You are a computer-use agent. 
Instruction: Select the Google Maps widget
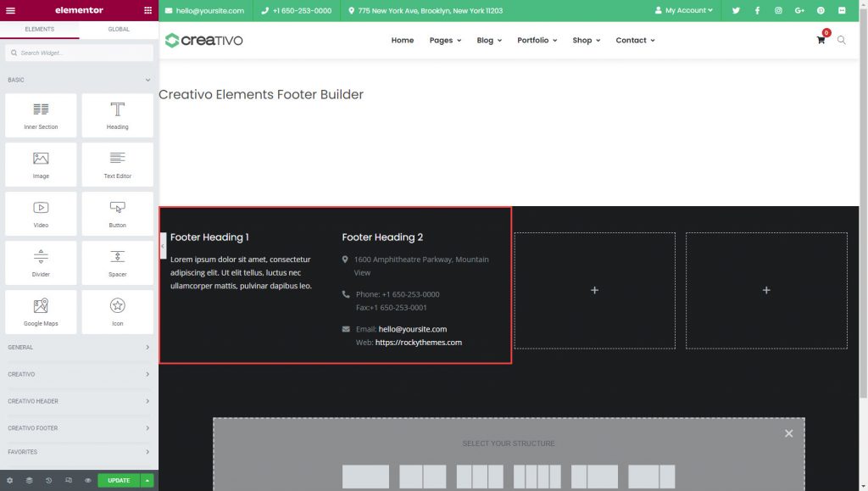(41, 312)
